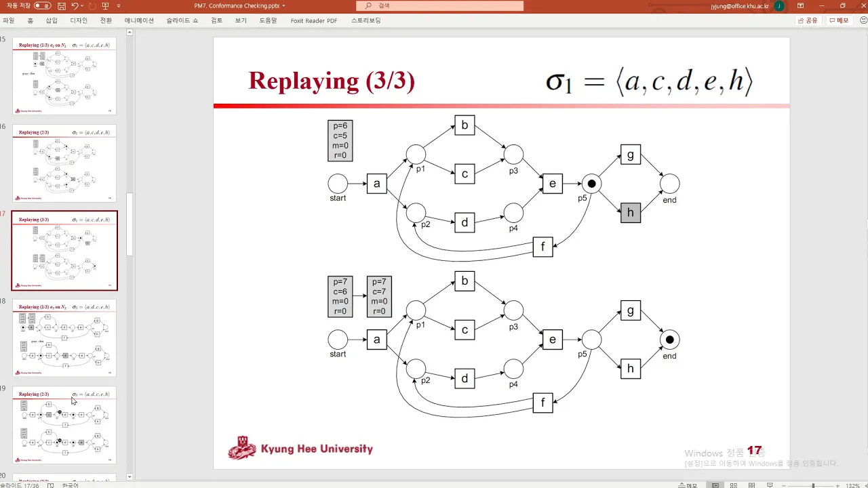Image resolution: width=868 pixels, height=488 pixels.
Task: Click the token in place p5
Action: coord(591,184)
